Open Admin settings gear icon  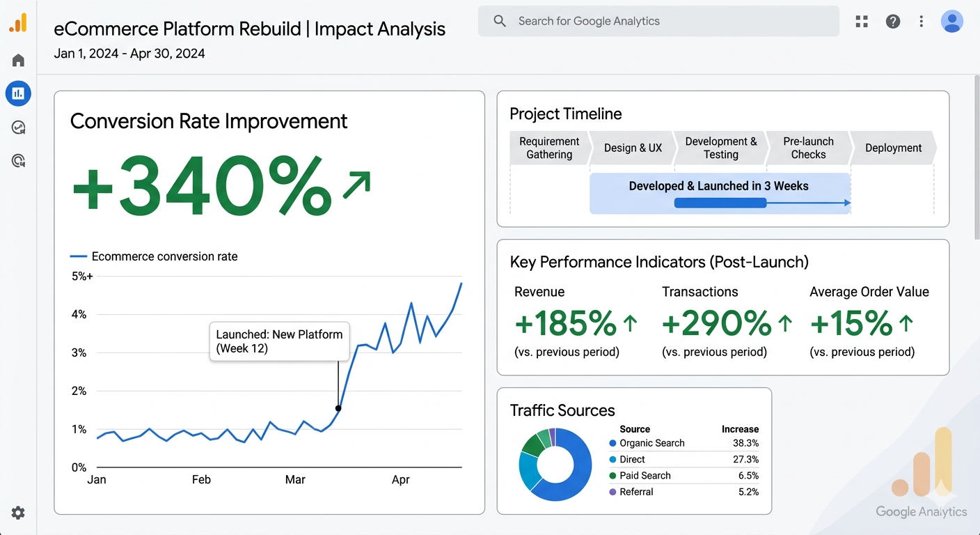tap(18, 513)
